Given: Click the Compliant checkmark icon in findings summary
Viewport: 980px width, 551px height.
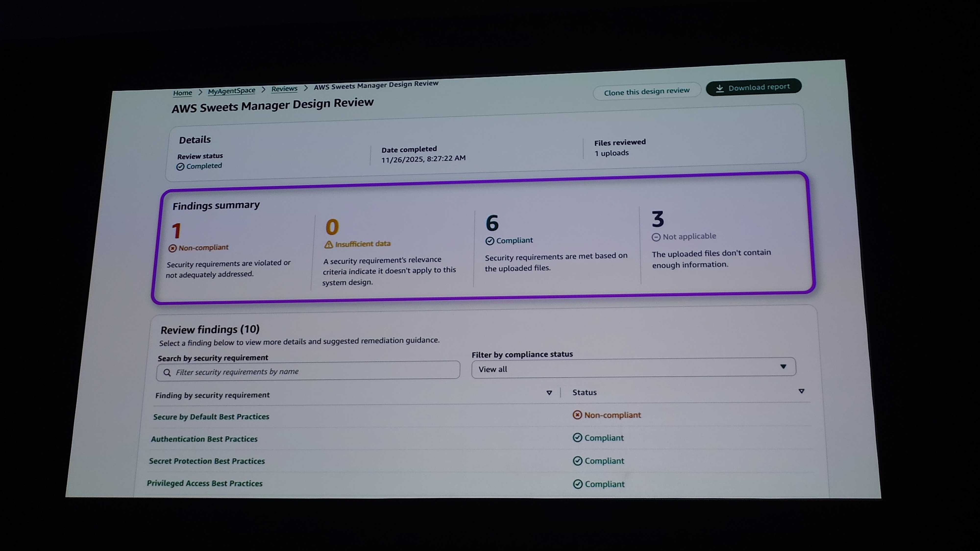Looking at the screenshot, I should tap(490, 241).
